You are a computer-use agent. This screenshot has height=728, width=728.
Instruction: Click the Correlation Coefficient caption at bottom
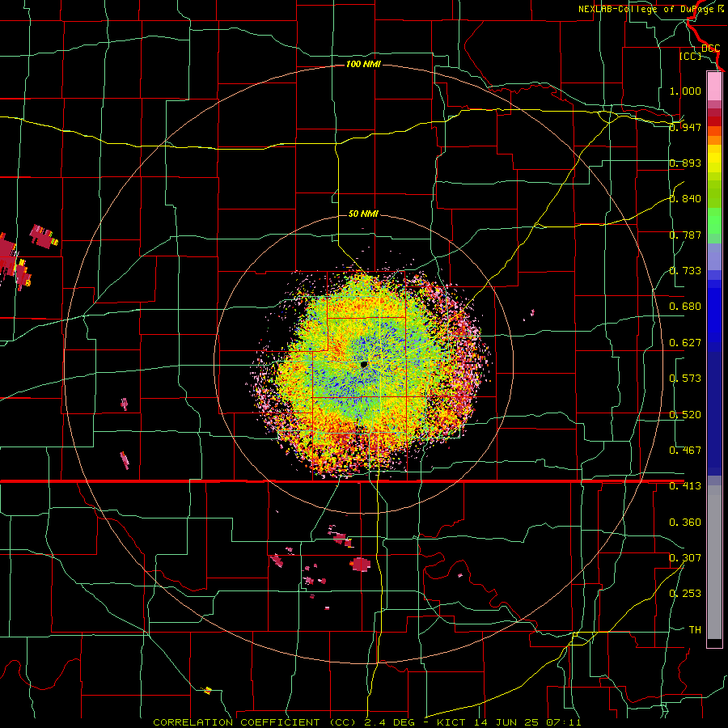click(366, 722)
